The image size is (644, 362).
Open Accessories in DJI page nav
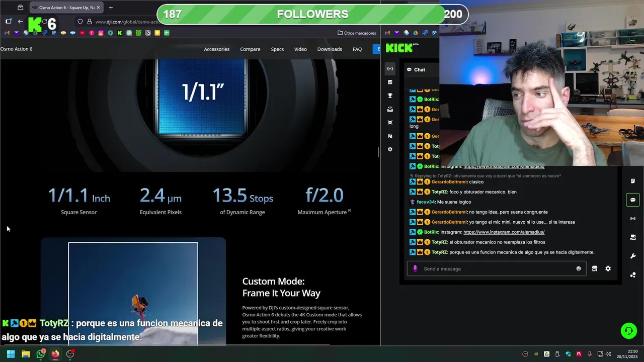pyautogui.click(x=216, y=49)
